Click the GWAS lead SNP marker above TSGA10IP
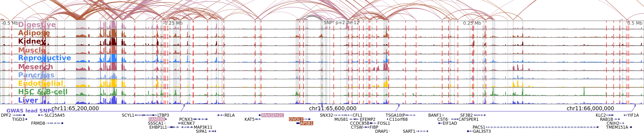 [x=399, y=106]
